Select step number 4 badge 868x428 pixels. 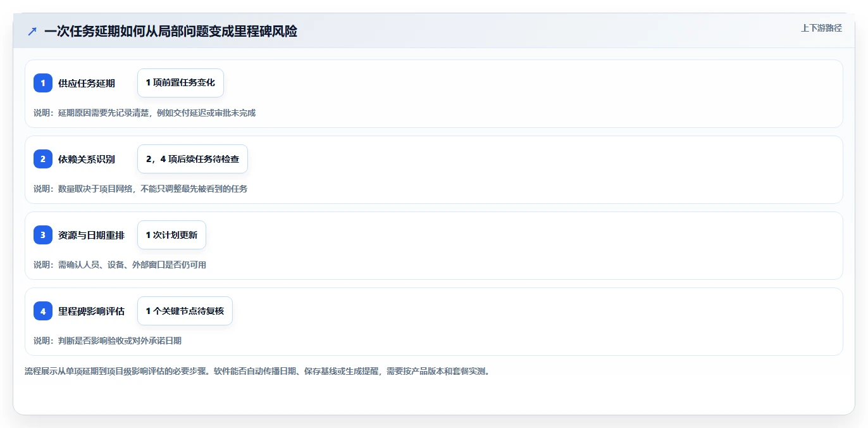[x=43, y=311]
